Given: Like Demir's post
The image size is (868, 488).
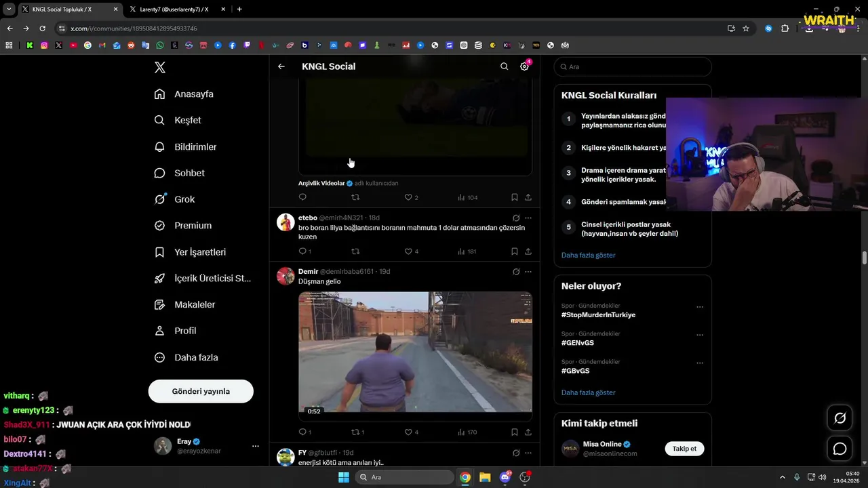Looking at the screenshot, I should coord(408,432).
